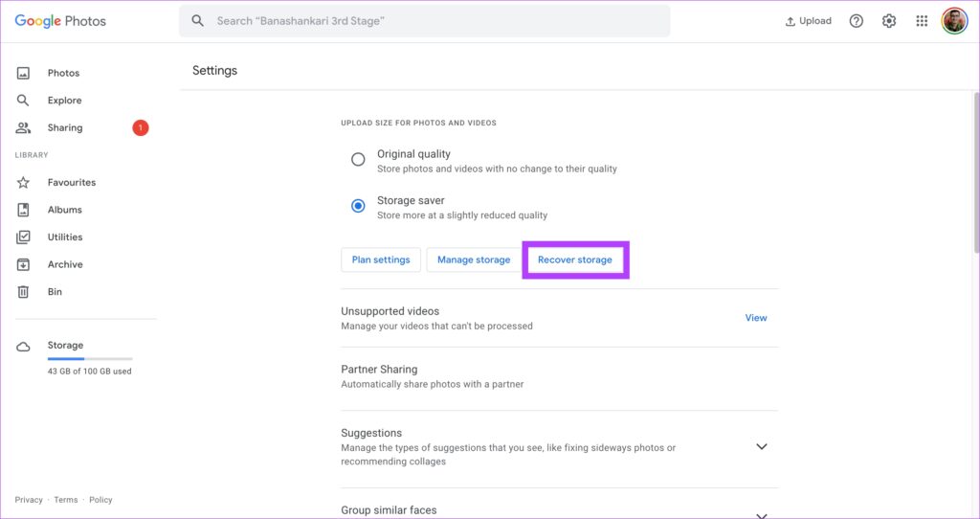Click the Manage storage button

[x=474, y=259]
